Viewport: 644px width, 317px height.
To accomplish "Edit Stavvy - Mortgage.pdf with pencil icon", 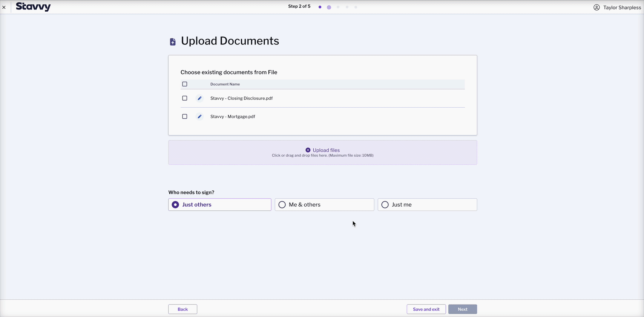I will 199,116.
